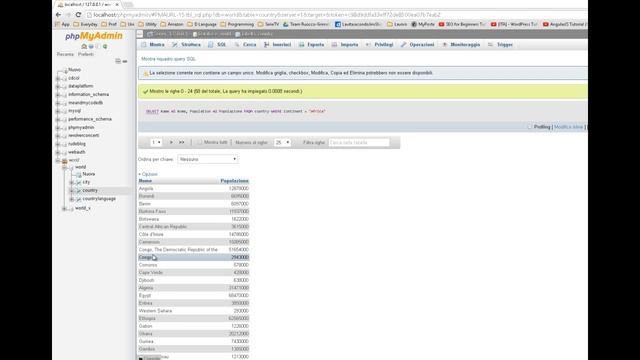Click the countrylanguage table icon
Image resolution: width=640 pixels, height=360 pixels.
pos(78,199)
